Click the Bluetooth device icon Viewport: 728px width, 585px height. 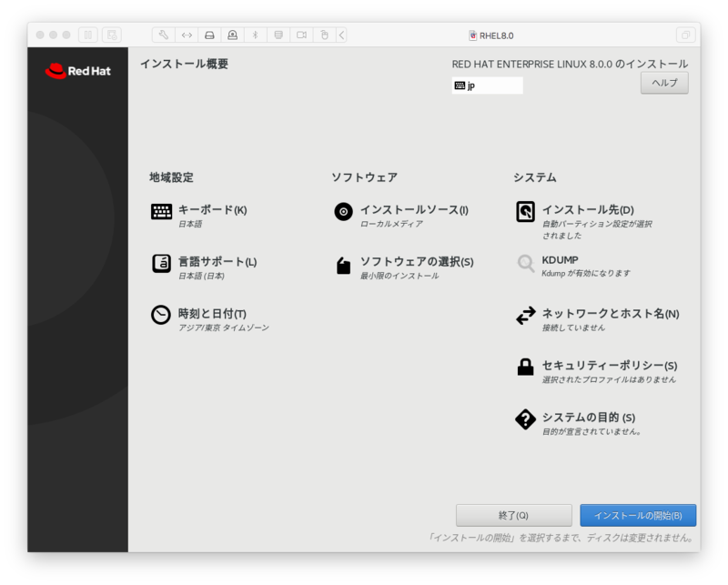[x=256, y=35]
